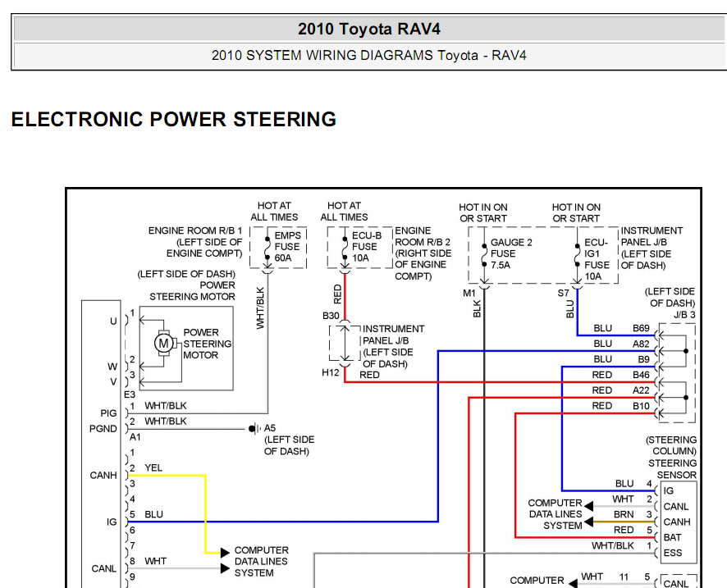The width and height of the screenshot is (727, 588).
Task: Click the J/B 3 terminal 'B46'
Action: click(641, 375)
